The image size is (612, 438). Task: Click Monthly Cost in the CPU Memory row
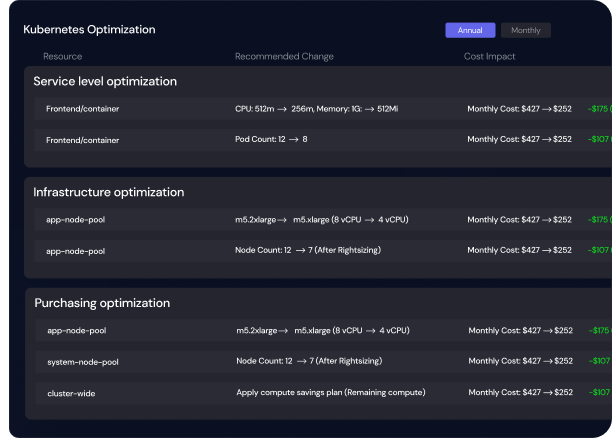[519, 109]
